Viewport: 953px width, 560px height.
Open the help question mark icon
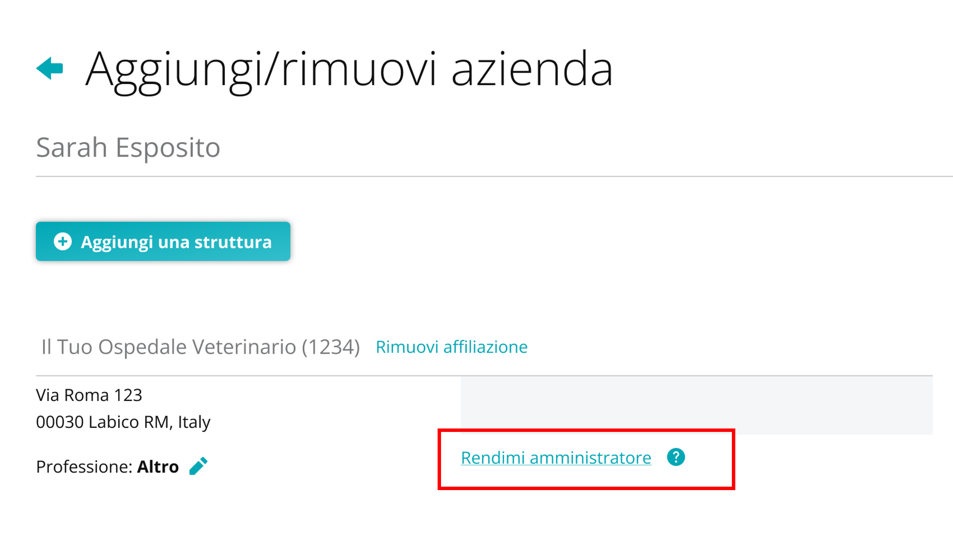click(676, 457)
